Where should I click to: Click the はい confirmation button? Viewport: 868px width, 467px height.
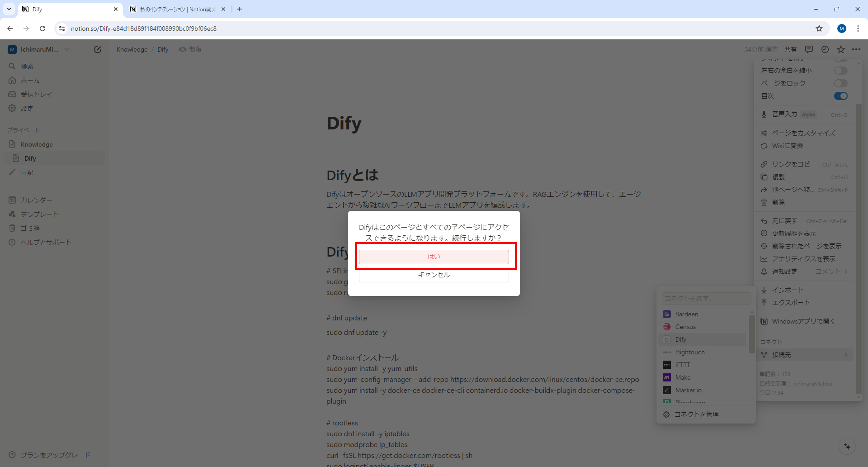tap(434, 257)
